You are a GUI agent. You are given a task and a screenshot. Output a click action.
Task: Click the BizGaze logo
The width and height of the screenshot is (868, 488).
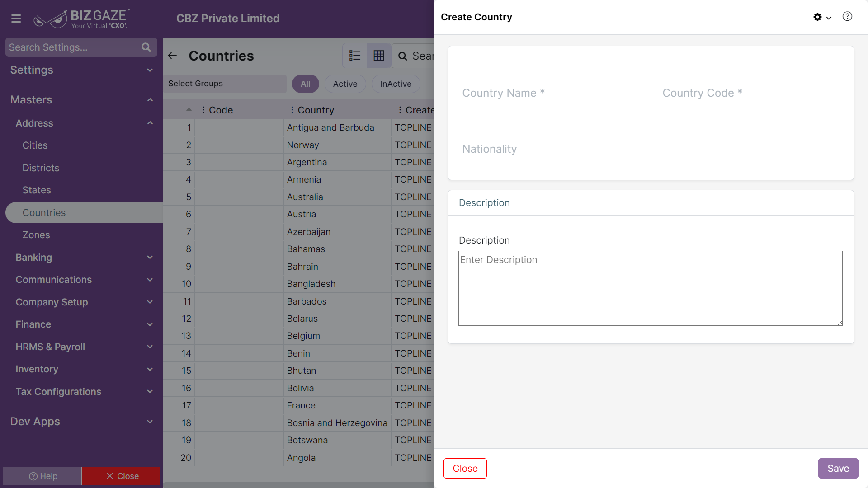click(x=82, y=19)
